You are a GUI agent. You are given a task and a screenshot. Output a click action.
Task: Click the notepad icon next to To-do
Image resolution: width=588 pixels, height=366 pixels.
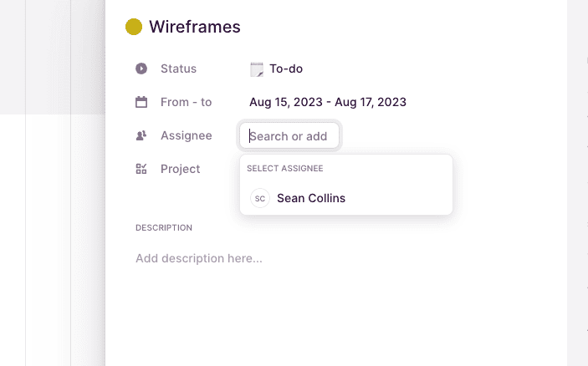pyautogui.click(x=257, y=69)
